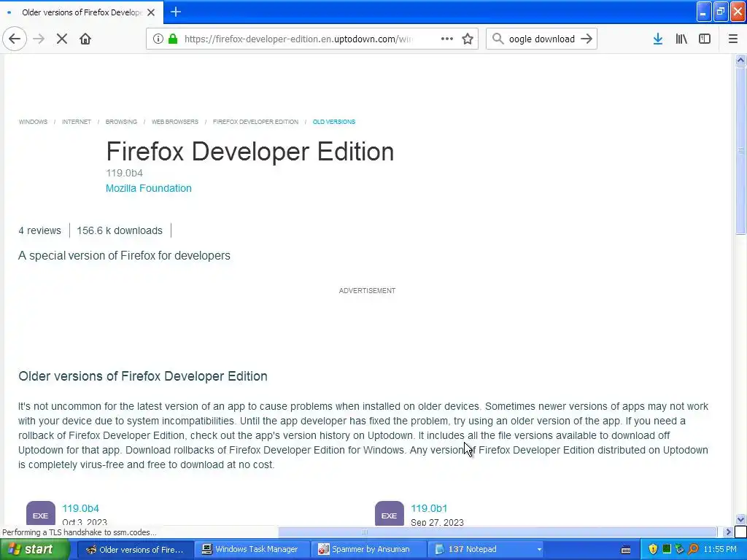Run the search with arrow button
The image size is (747, 560).
click(x=587, y=39)
